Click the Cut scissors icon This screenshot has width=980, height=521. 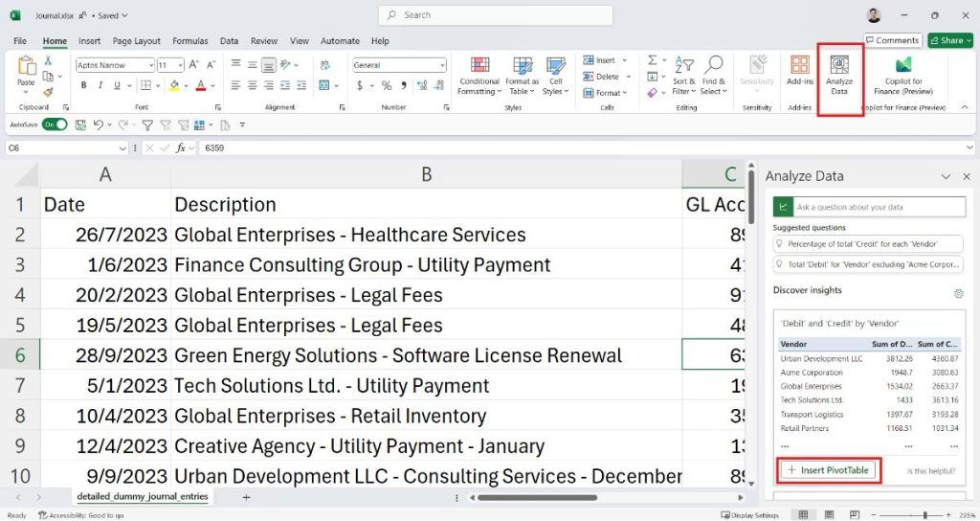point(48,60)
